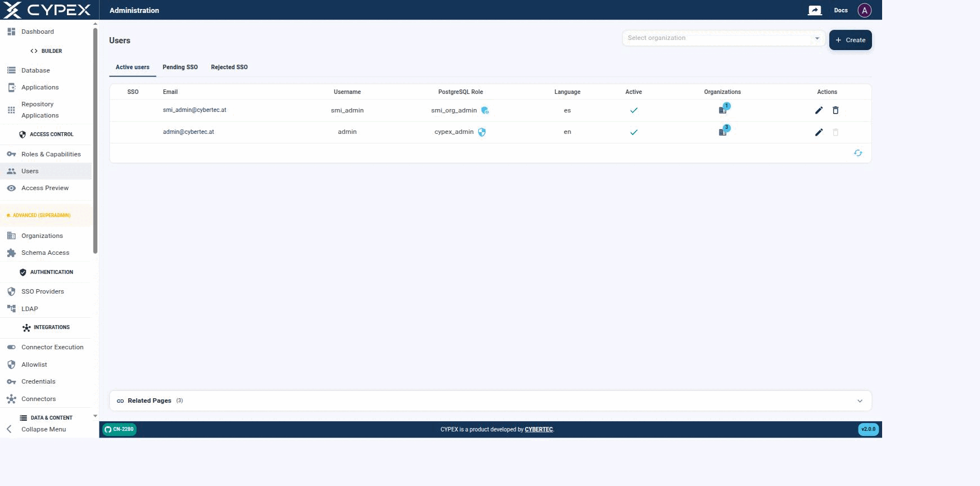
Task: Switch to the Pending SSO tab
Action: pos(180,67)
